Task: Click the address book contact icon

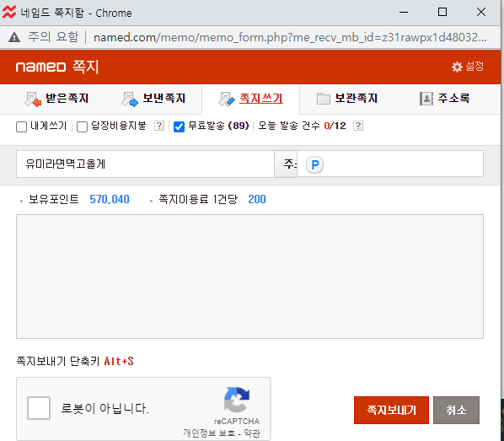Action: pyautogui.click(x=426, y=99)
